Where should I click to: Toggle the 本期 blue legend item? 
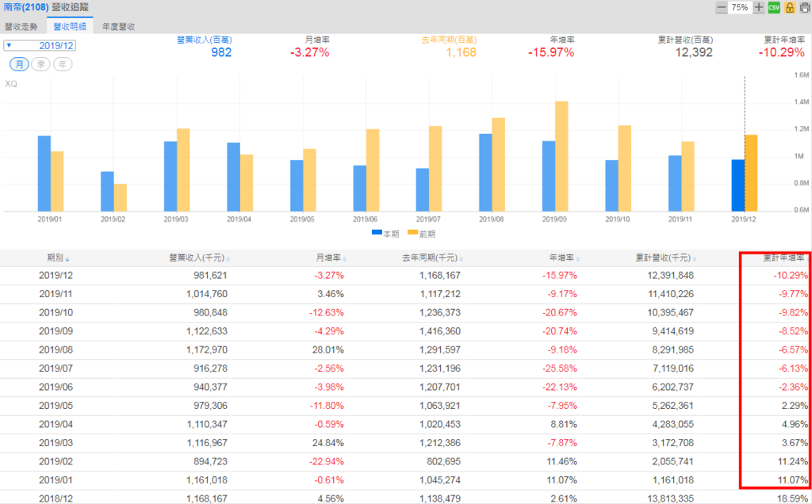[x=385, y=234]
